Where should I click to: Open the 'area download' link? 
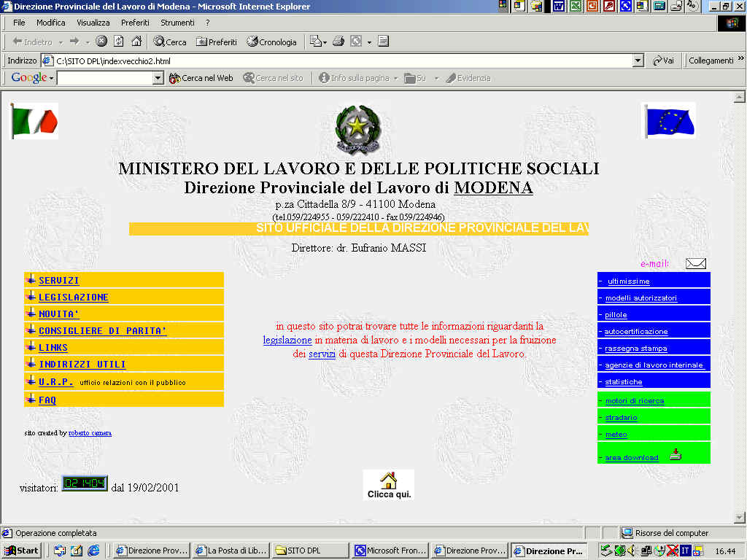tap(632, 458)
